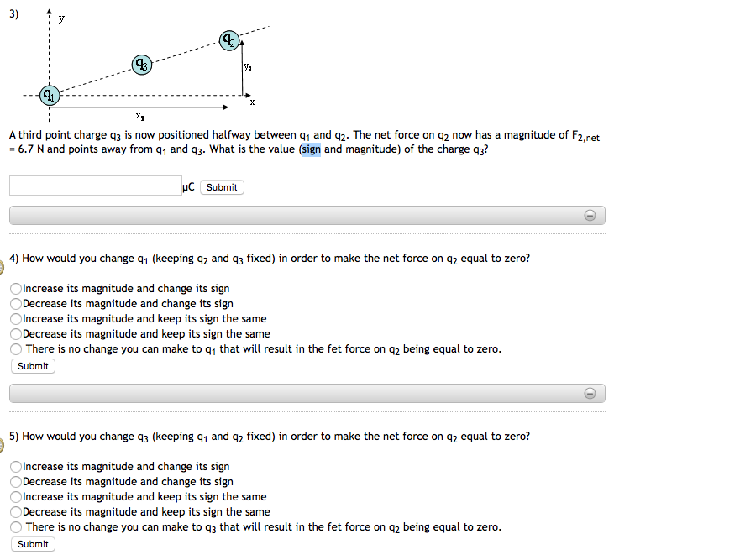The width and height of the screenshot is (740, 560).
Task: Click the highlighted word 'sign' in question 3
Action: click(x=311, y=149)
